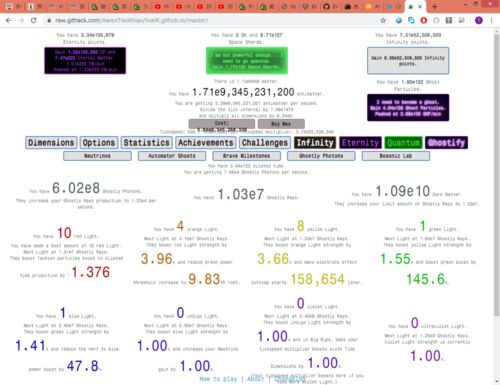
Task: Click the Gain Infinity points button
Action: point(408,61)
